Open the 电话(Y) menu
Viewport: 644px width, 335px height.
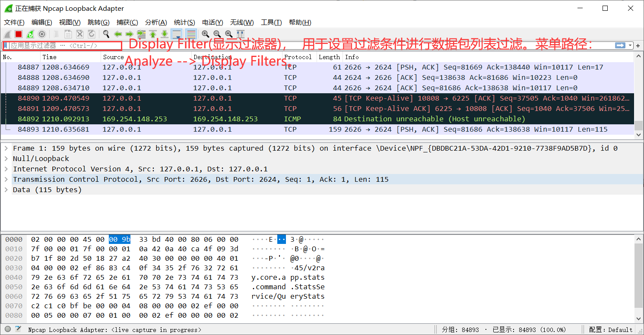[213, 22]
